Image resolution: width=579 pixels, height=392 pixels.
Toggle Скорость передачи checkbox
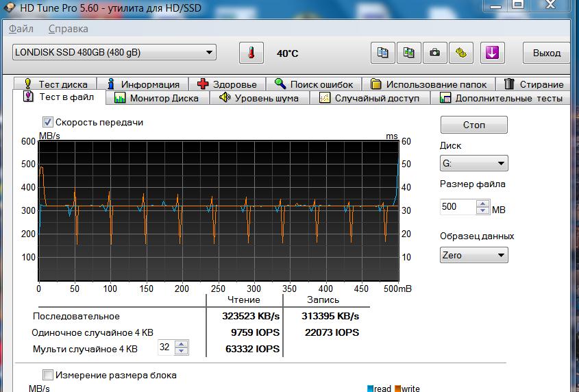click(48, 122)
